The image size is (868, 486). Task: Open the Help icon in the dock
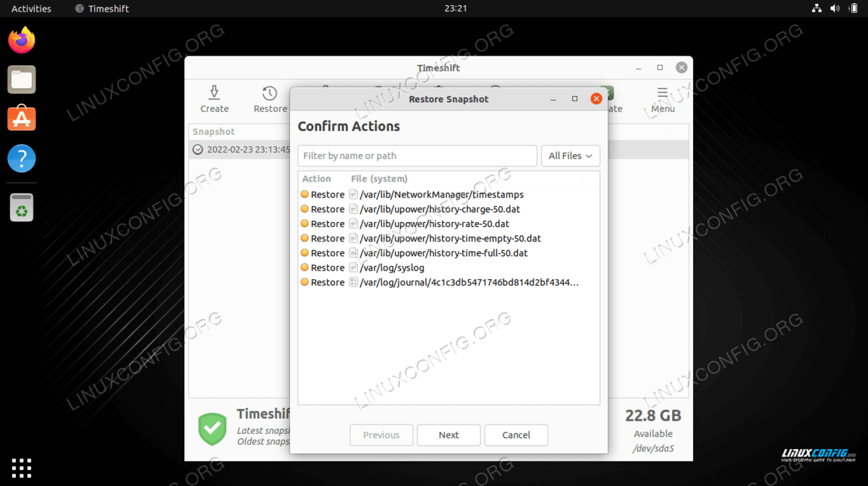pos(22,158)
